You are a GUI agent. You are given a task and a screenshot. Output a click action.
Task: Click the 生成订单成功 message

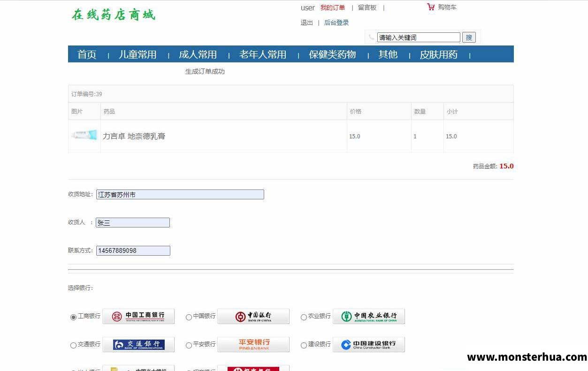(x=205, y=71)
